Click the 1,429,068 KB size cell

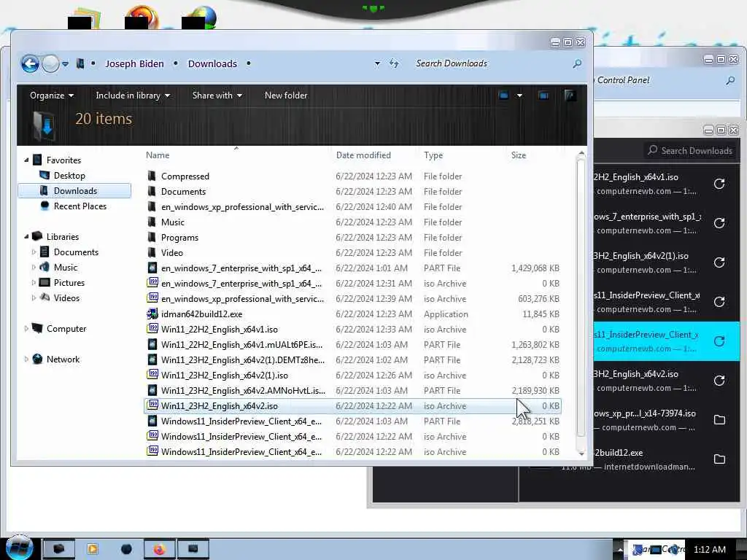pos(535,268)
